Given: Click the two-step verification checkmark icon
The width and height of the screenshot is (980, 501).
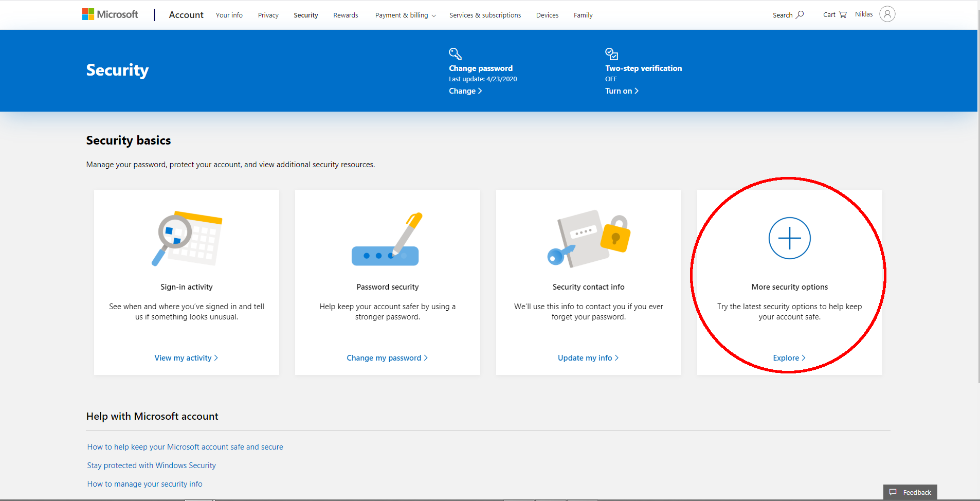Looking at the screenshot, I should (611, 54).
